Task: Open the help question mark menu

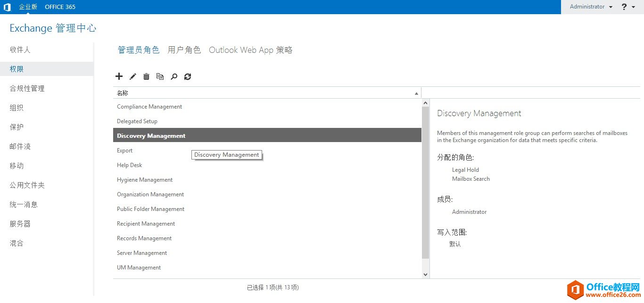Action: pyautogui.click(x=624, y=7)
